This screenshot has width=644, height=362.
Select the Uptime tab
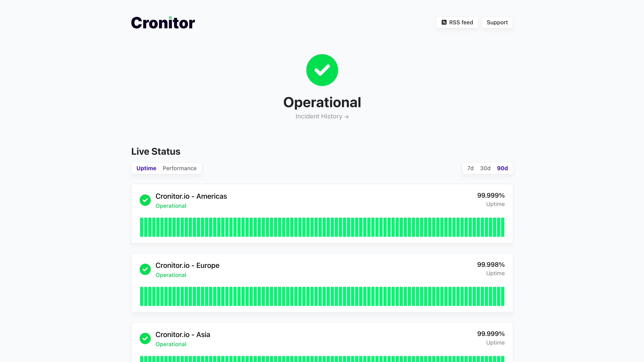point(146,168)
